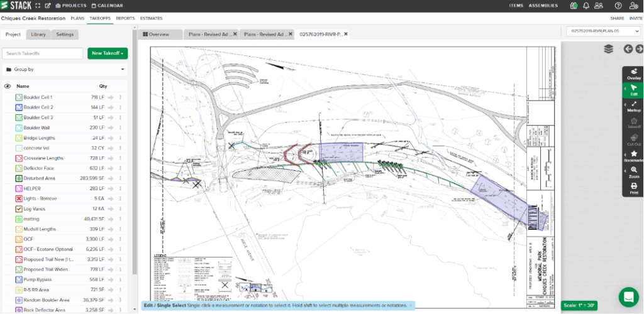The height and width of the screenshot is (314, 644).
Task: Select the Crossvane Lengths takeoff row
Action: (x=65, y=158)
